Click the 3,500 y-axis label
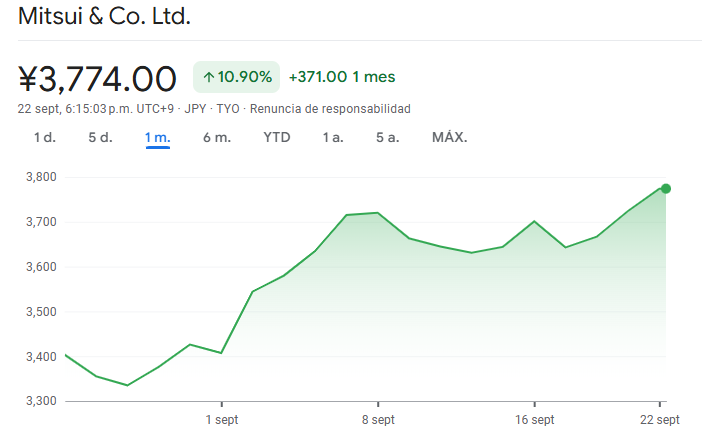 pyautogui.click(x=41, y=312)
